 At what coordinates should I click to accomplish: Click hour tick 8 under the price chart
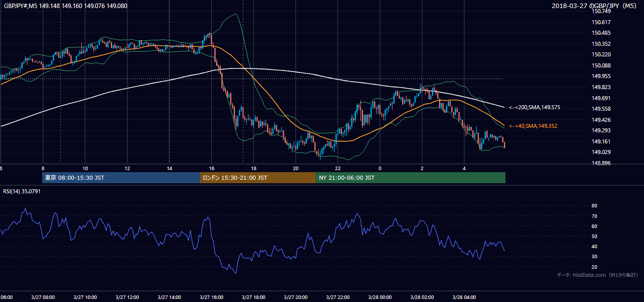43,169
